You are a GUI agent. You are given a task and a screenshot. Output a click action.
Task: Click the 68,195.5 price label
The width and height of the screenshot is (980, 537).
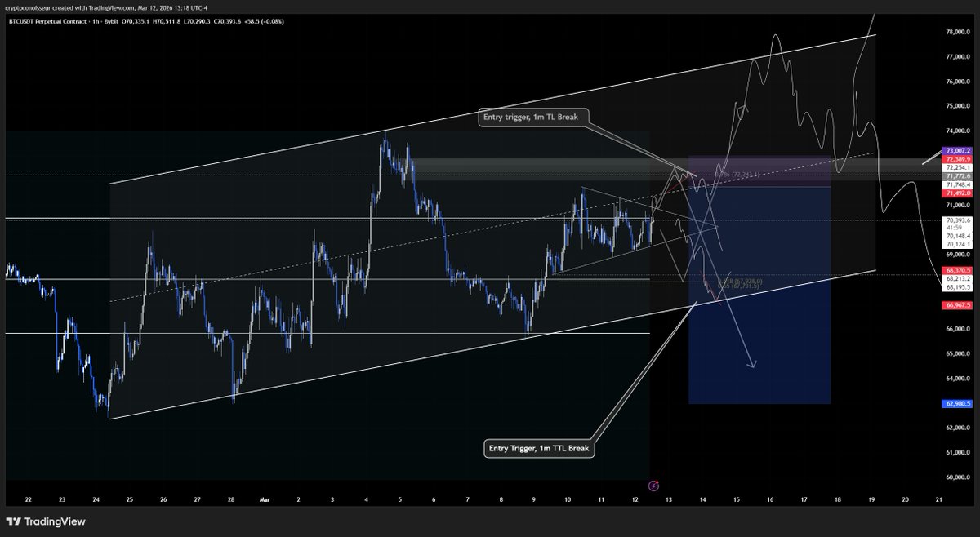coord(957,286)
